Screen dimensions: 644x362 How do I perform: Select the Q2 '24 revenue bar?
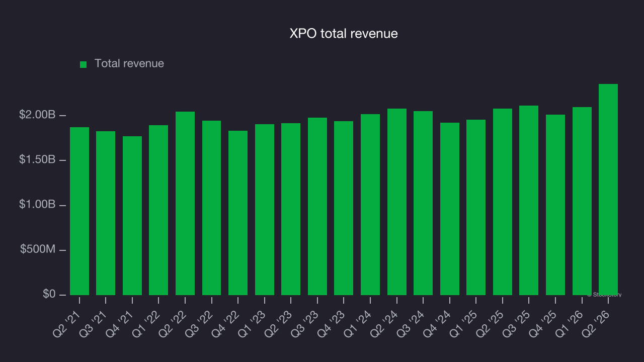397,202
